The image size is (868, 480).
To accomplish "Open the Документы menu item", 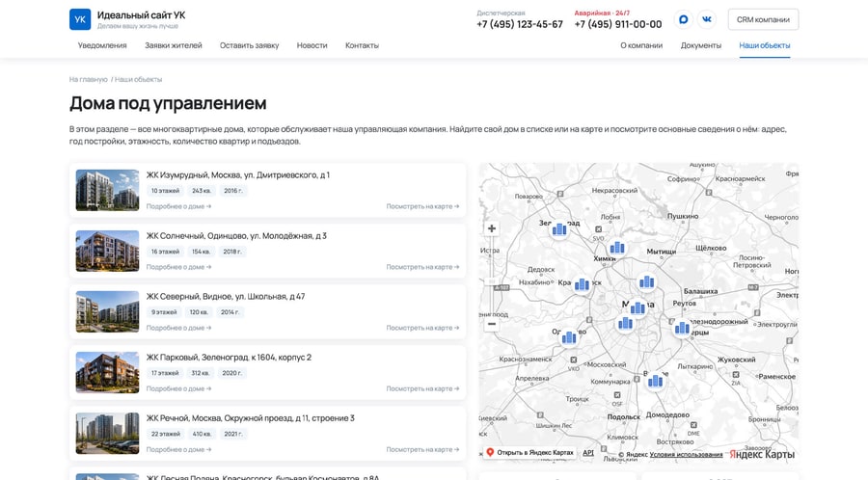I will 701,45.
